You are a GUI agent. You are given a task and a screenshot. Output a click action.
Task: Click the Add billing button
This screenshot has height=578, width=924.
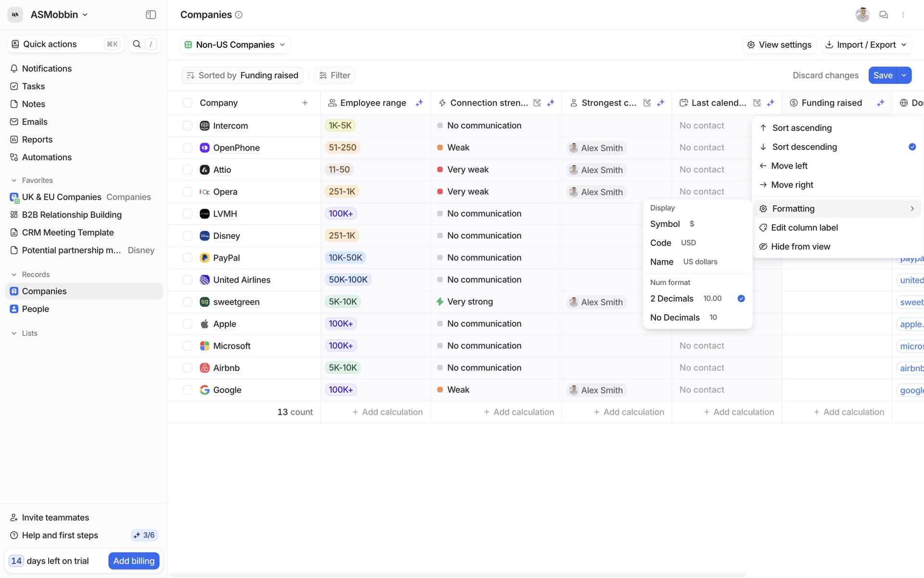pyautogui.click(x=134, y=561)
